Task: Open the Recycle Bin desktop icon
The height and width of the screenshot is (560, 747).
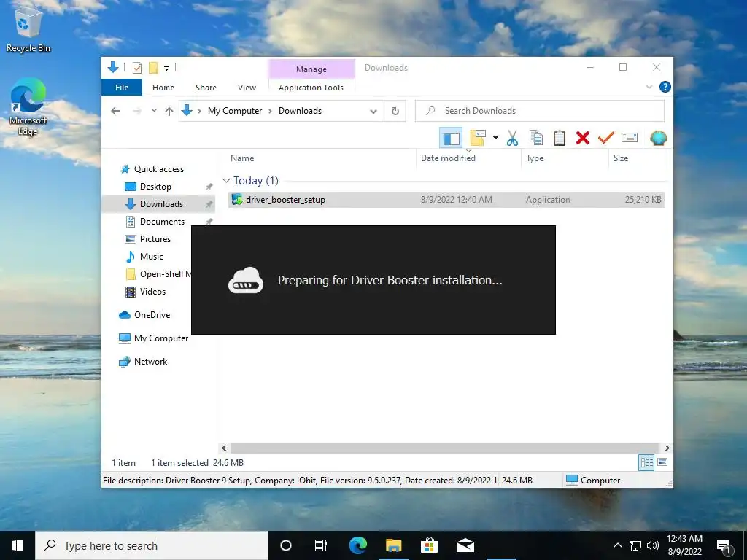Action: pyautogui.click(x=28, y=29)
